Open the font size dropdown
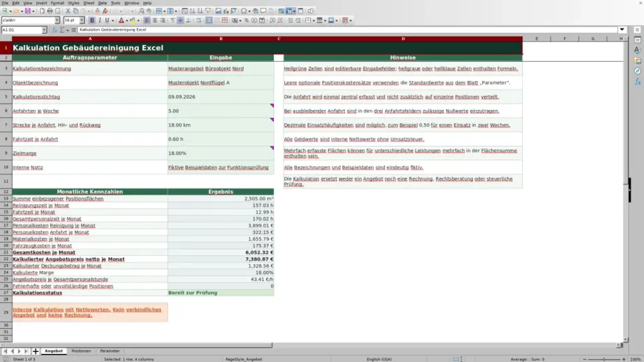 pos(82,21)
